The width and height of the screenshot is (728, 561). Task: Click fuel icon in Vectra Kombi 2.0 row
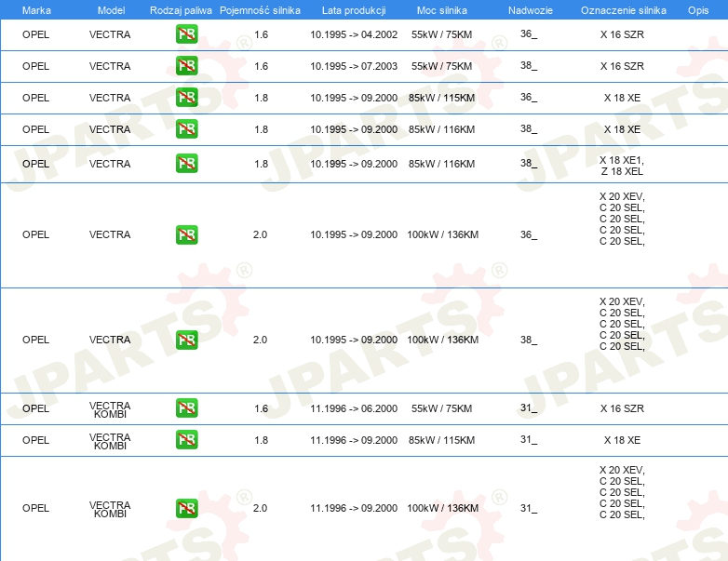coord(186,508)
